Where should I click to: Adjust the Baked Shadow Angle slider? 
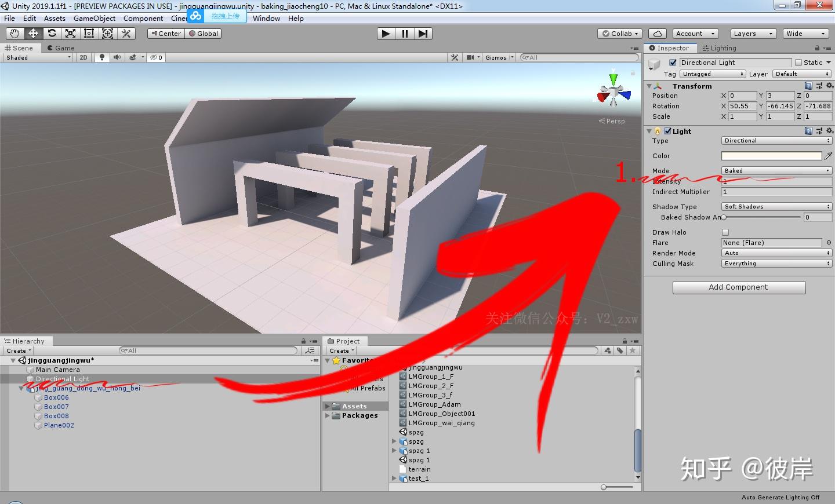tap(761, 217)
